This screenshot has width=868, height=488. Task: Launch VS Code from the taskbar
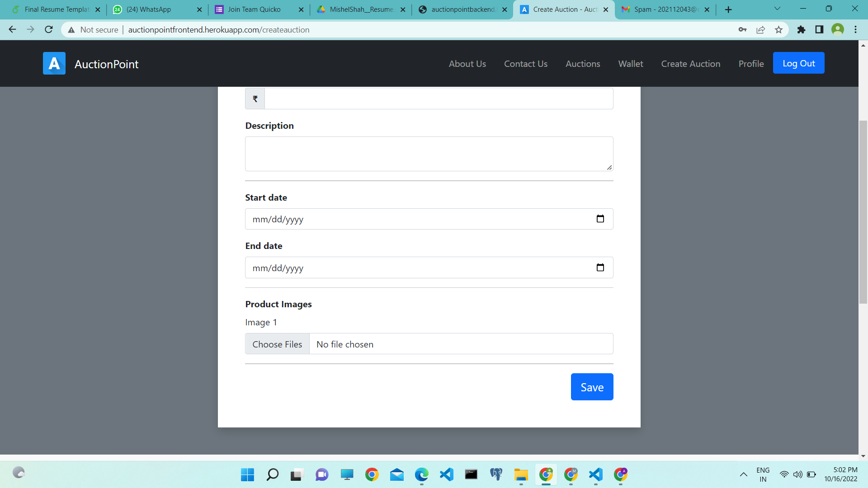tap(446, 474)
